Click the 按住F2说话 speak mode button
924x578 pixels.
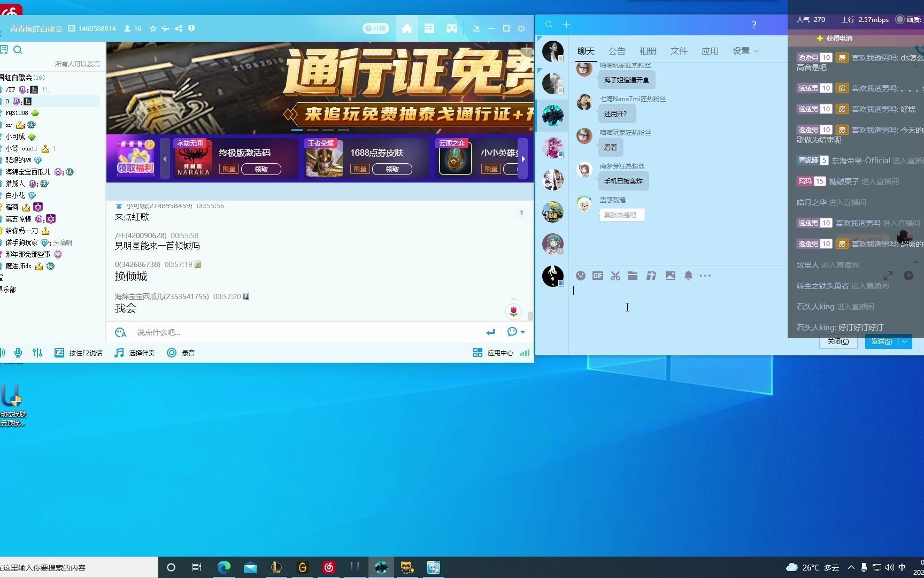tap(79, 353)
